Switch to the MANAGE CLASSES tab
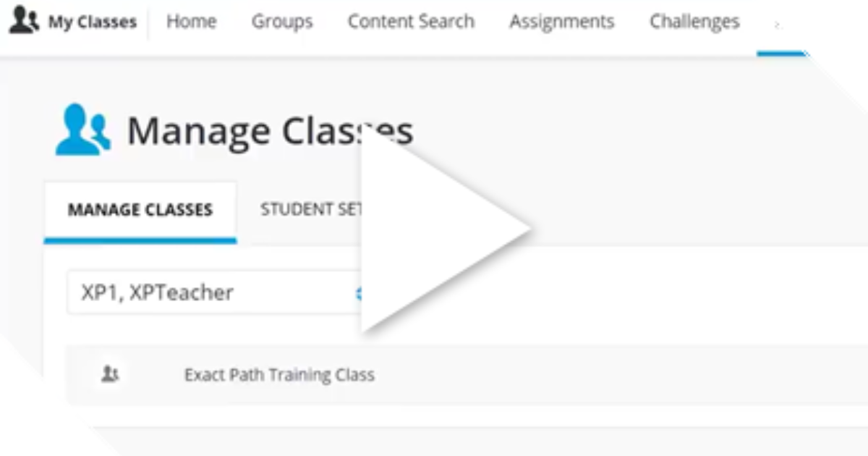The width and height of the screenshot is (868, 456). (x=140, y=210)
